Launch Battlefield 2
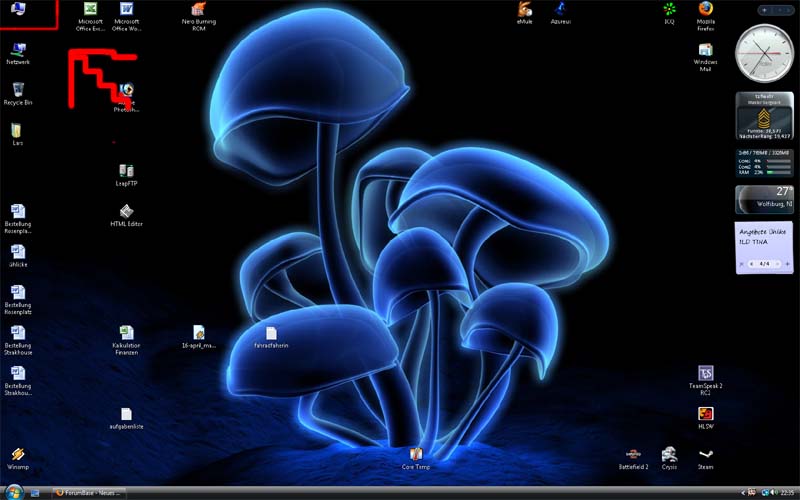 pyautogui.click(x=633, y=458)
